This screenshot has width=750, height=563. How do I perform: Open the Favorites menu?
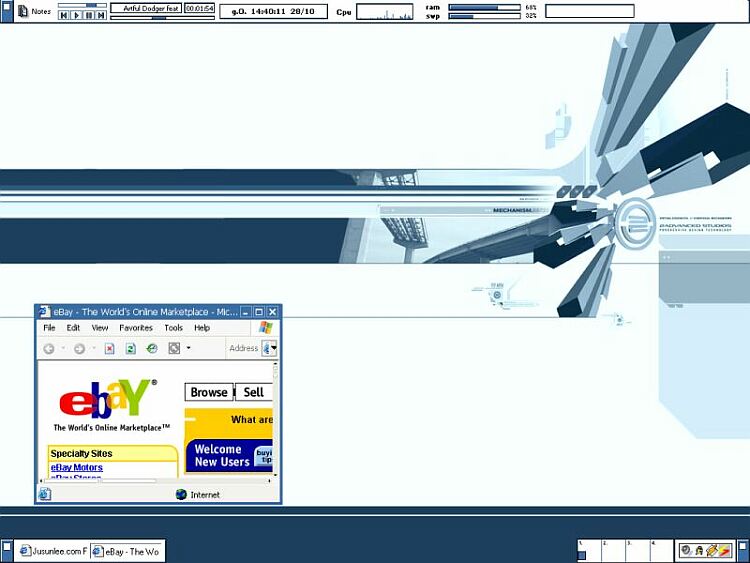(136, 328)
